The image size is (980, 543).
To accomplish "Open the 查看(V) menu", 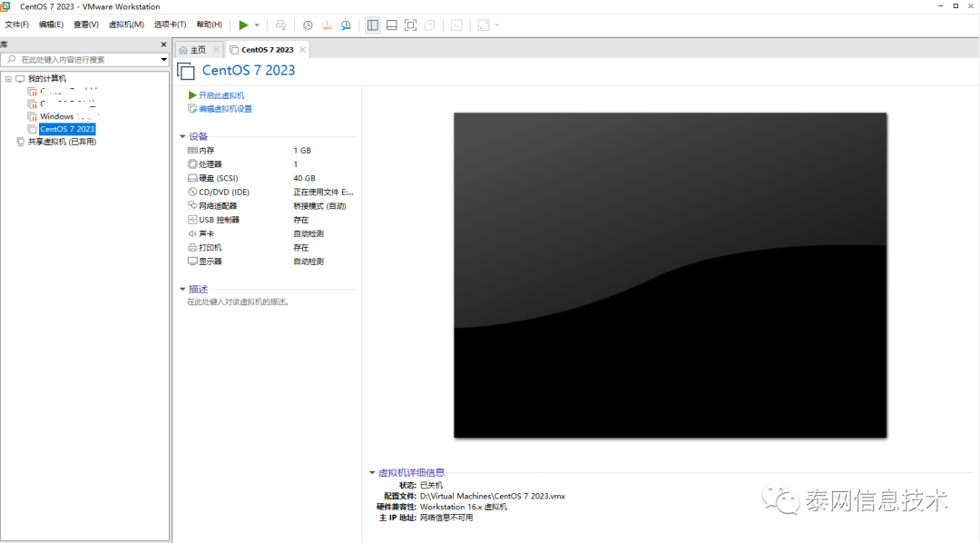I will (x=86, y=25).
